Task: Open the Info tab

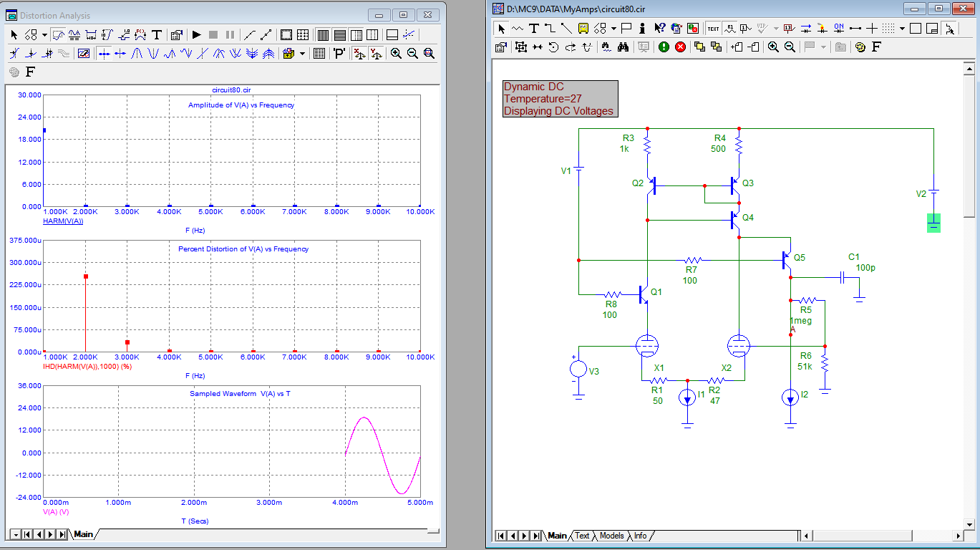Action: 640,536
